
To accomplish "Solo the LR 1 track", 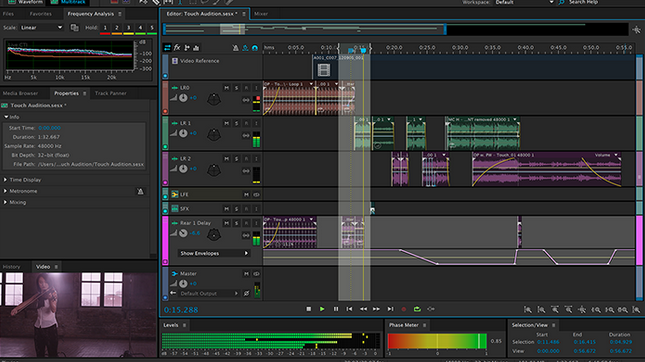I will click(237, 123).
